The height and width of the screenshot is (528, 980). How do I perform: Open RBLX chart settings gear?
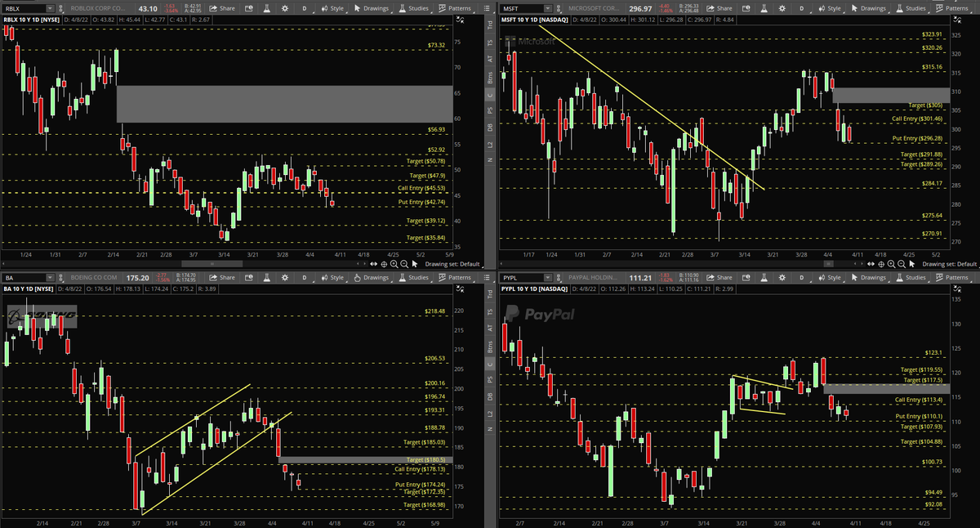pos(285,7)
